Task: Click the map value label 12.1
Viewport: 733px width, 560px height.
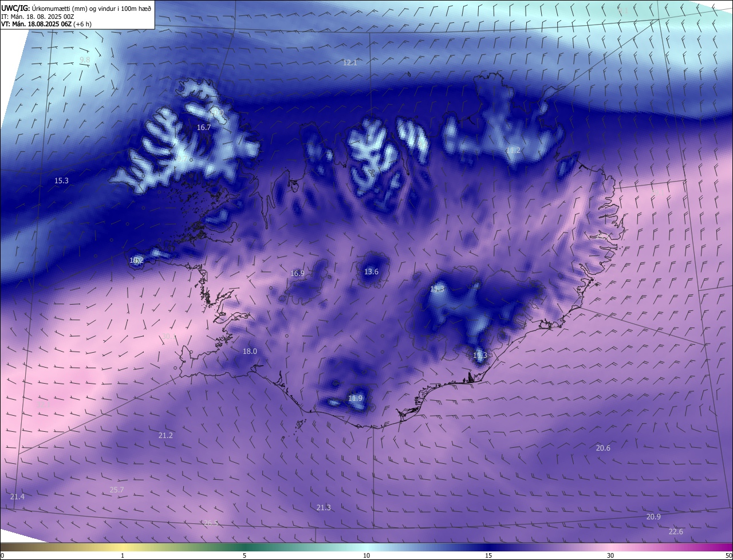Action: (x=350, y=63)
